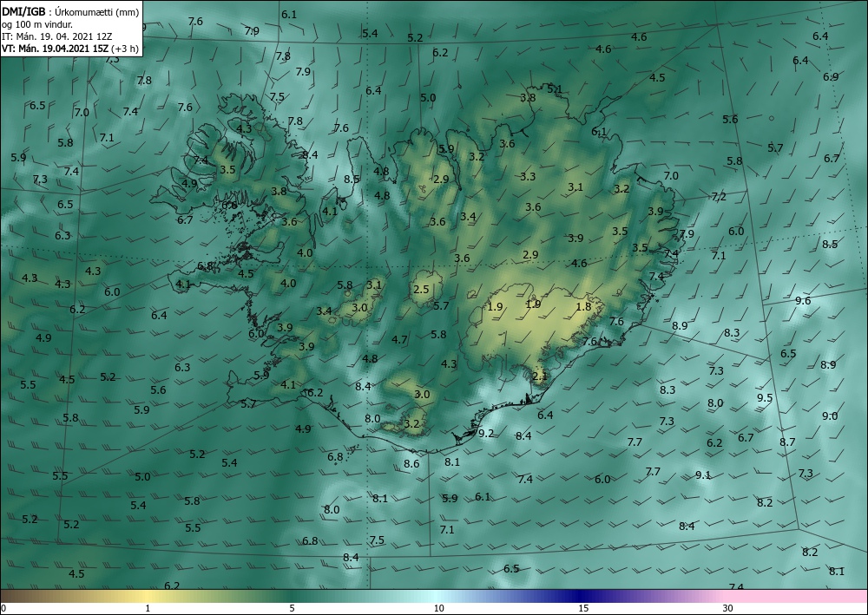Click the 2.5 value on the map
Image resolution: width=868 pixels, height=615 pixels.
[x=421, y=289]
